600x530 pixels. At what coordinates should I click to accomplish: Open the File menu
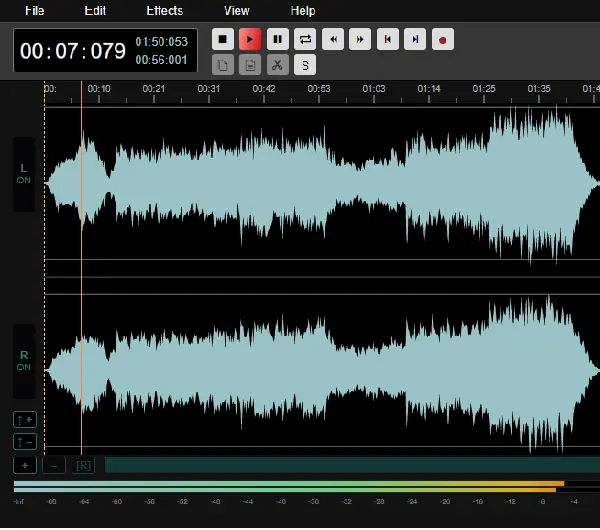(34, 11)
